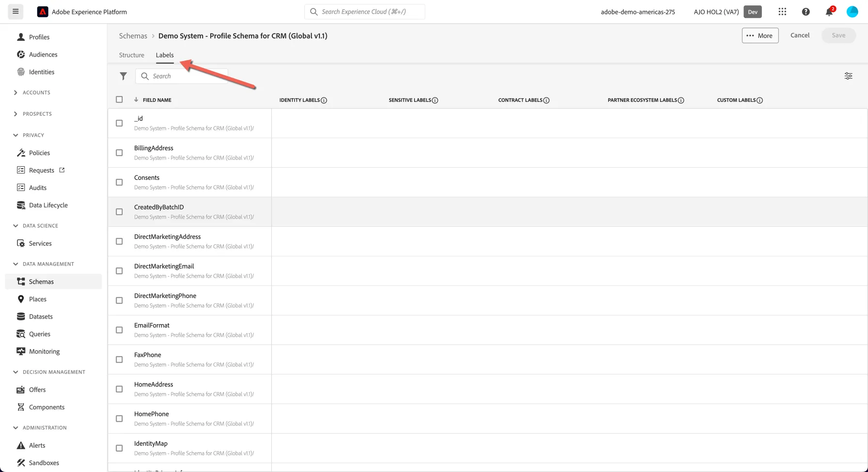Toggle the hamburger navigation menu
Image resolution: width=868 pixels, height=472 pixels.
(x=15, y=12)
